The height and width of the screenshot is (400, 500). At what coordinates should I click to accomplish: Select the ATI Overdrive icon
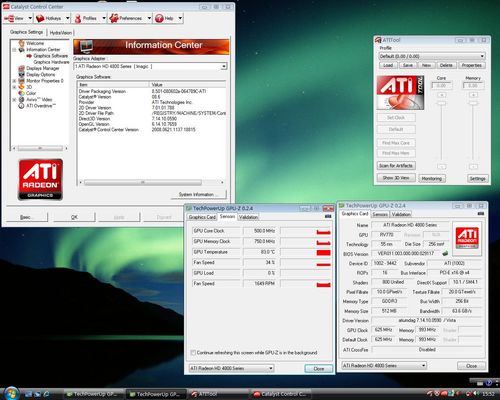click(x=22, y=106)
